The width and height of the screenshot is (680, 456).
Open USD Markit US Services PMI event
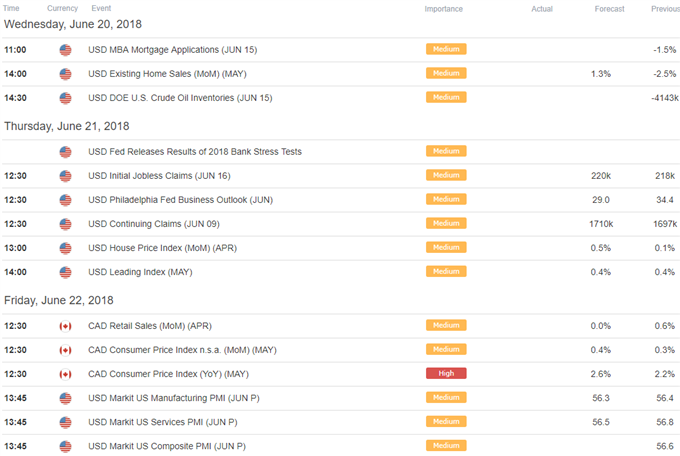point(163,422)
